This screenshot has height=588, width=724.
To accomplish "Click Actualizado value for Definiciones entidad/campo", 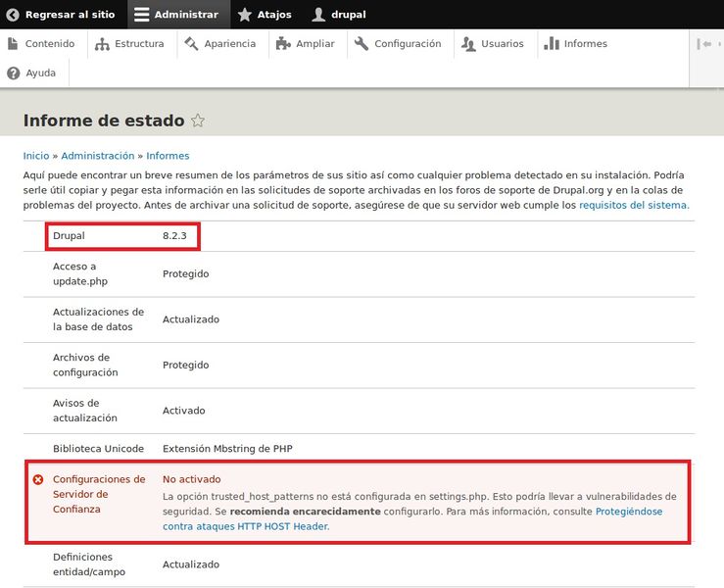I will coord(191,564).
